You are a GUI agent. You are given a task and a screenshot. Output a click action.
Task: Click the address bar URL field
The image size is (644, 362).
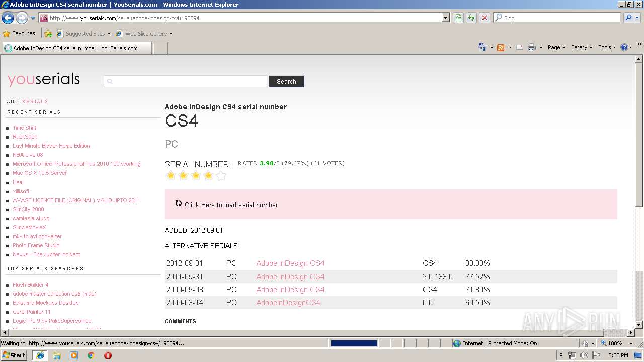coord(240,18)
